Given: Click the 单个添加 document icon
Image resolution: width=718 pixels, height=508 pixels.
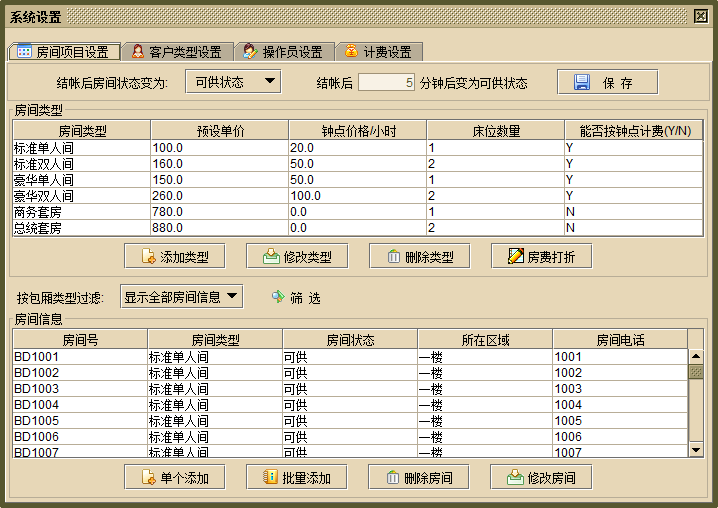Looking at the screenshot, I should [149, 477].
